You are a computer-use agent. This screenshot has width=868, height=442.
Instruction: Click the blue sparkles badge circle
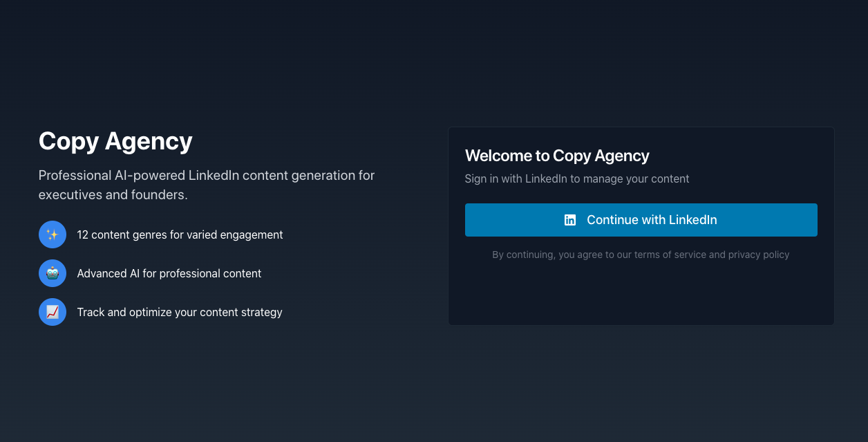pos(52,234)
